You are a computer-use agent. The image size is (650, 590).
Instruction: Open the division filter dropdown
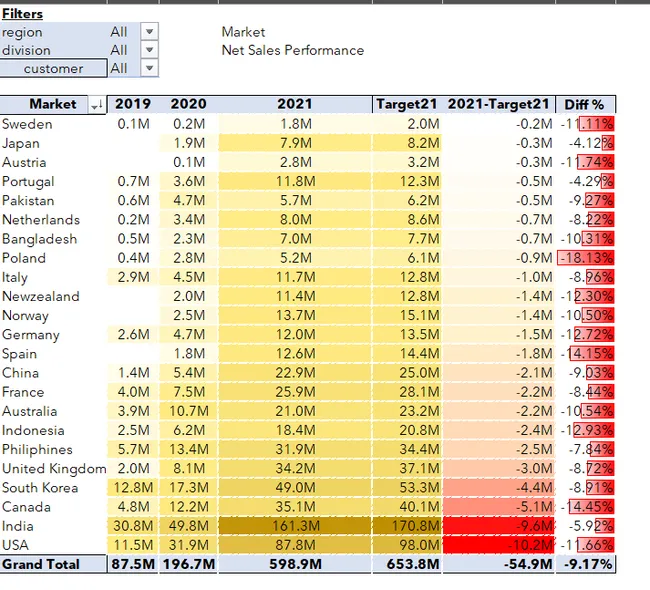coord(149,50)
